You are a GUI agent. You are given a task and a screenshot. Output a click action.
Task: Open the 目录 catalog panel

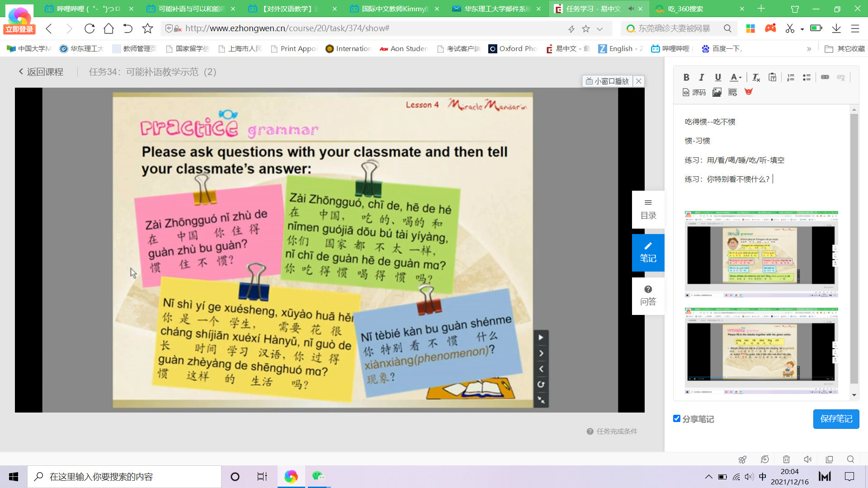(648, 210)
